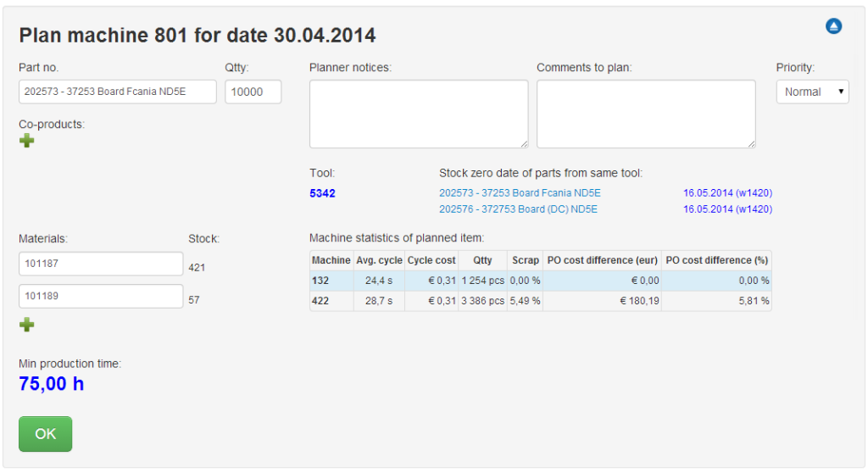
Task: Select material field 101189
Action: pyautogui.click(x=101, y=297)
